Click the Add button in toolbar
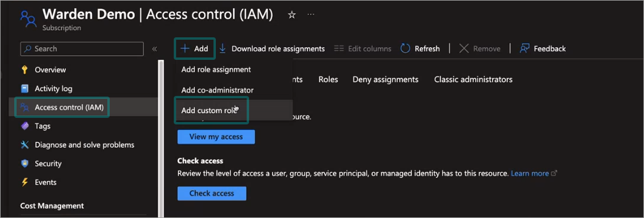This screenshot has width=644, height=218. point(195,49)
